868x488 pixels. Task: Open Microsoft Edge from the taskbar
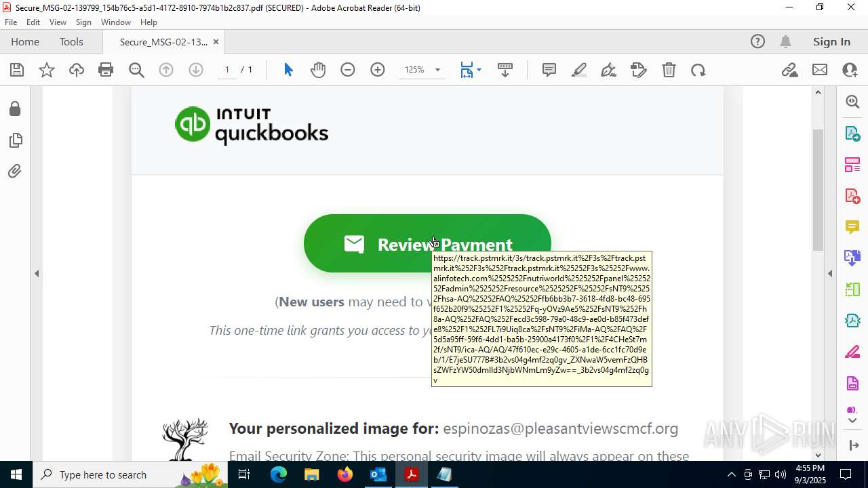(x=279, y=474)
